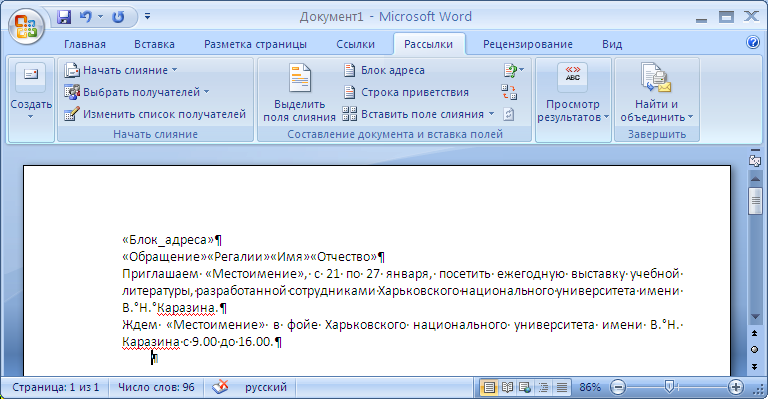
Task: Switch to Draft view
Action: coord(561,388)
